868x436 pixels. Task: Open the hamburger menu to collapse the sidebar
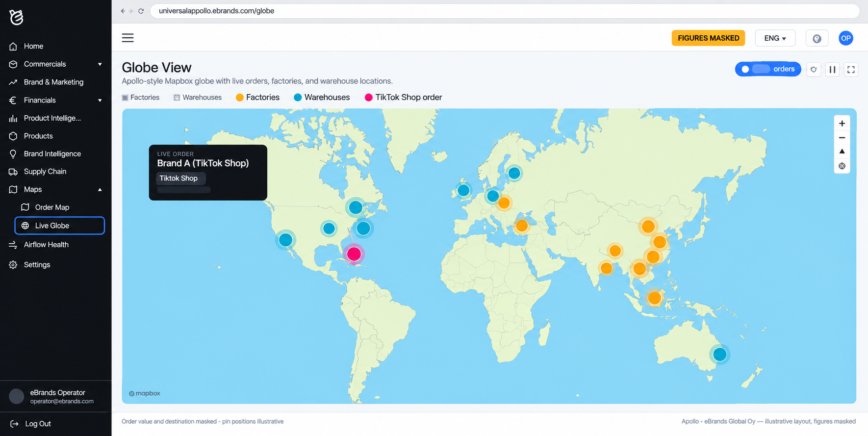click(128, 38)
